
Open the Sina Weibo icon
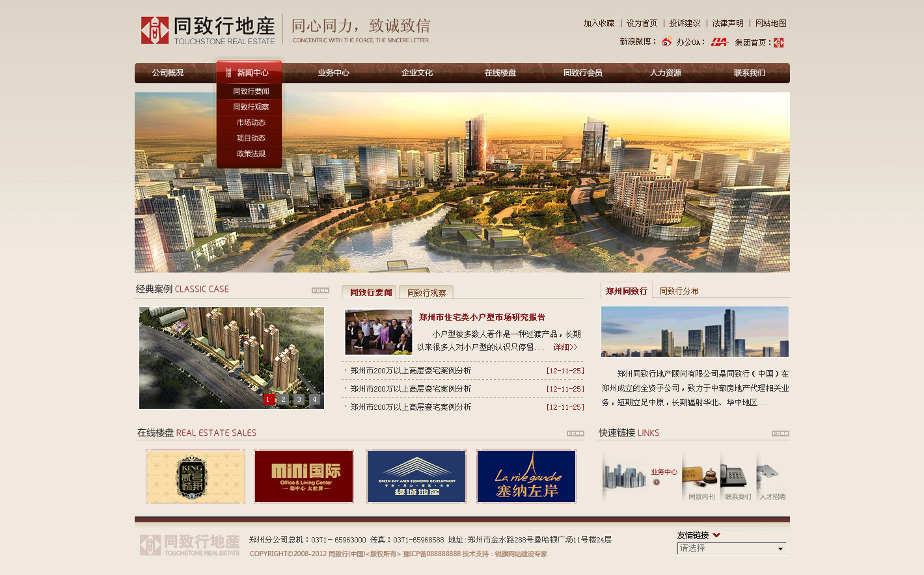coord(666,42)
